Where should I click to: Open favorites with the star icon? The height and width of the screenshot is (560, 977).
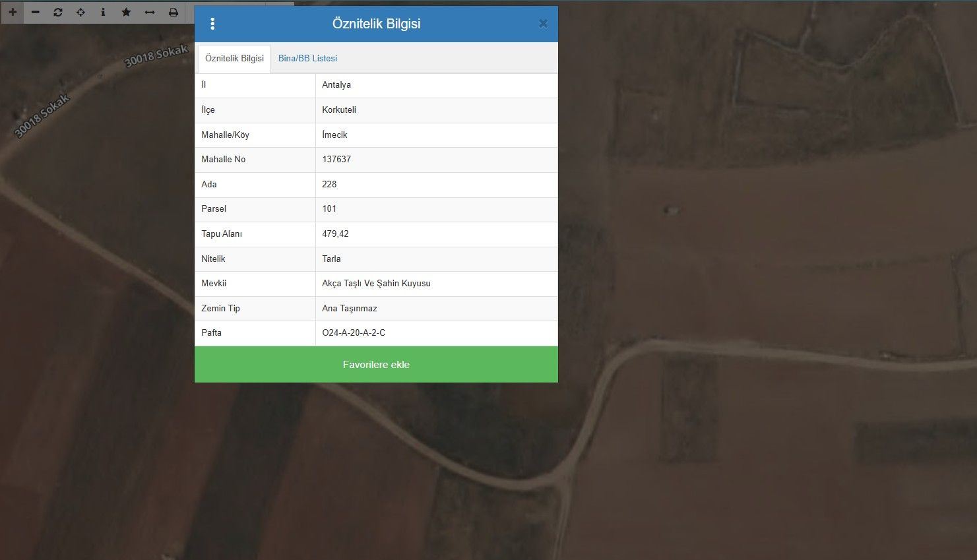click(x=126, y=12)
